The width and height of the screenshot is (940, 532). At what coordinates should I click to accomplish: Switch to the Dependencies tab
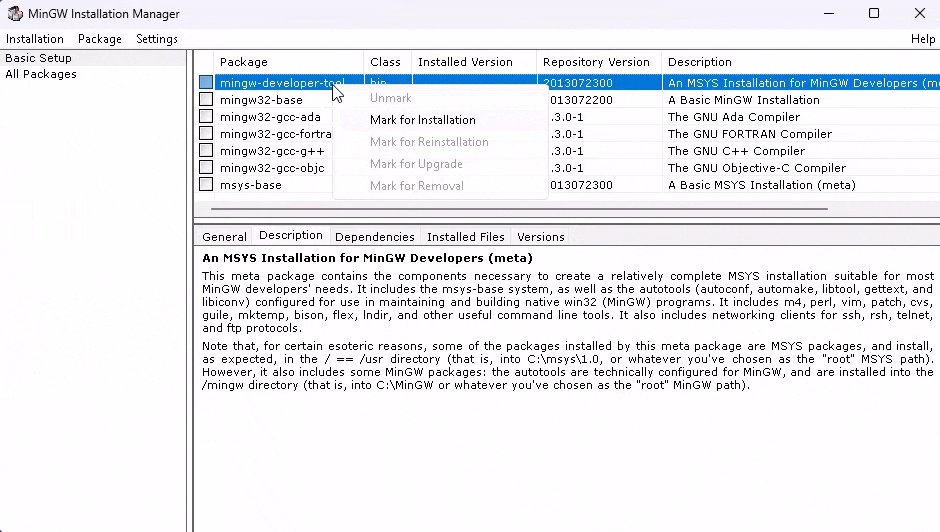point(375,237)
